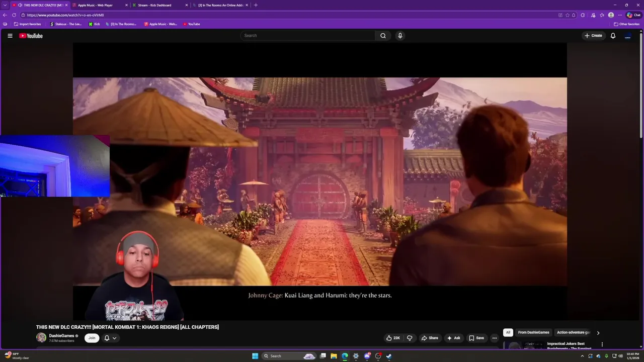Screen dimensions: 644x362
Task: Open YouTube notifications bell in header
Action: 613,36
